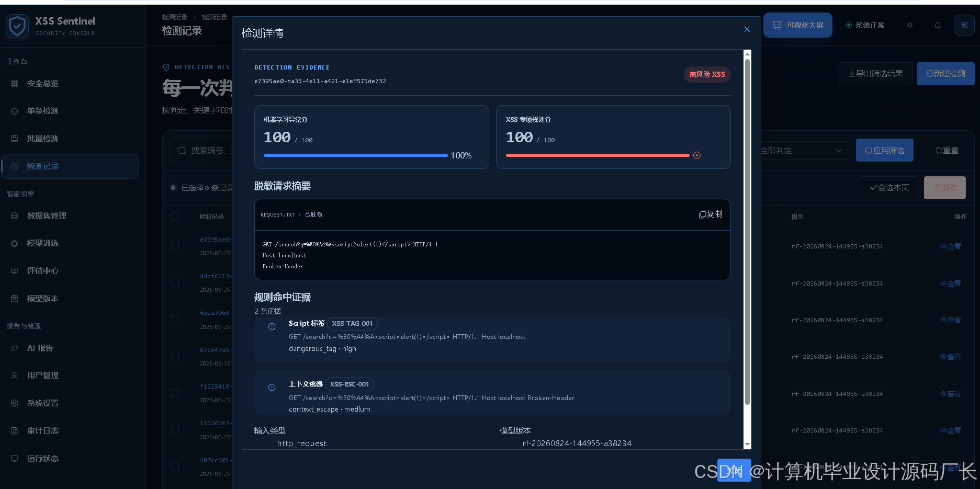Select the checkbox for record f1535410

(175, 393)
